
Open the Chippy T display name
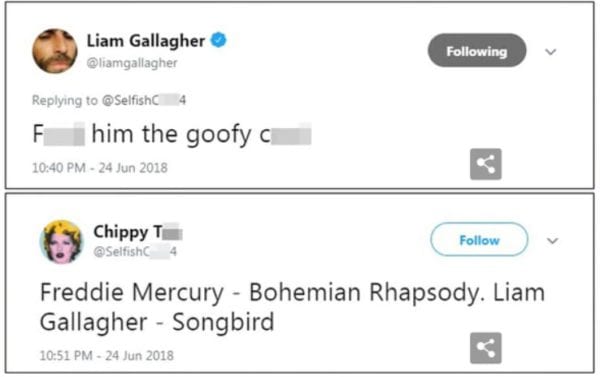[138, 232]
